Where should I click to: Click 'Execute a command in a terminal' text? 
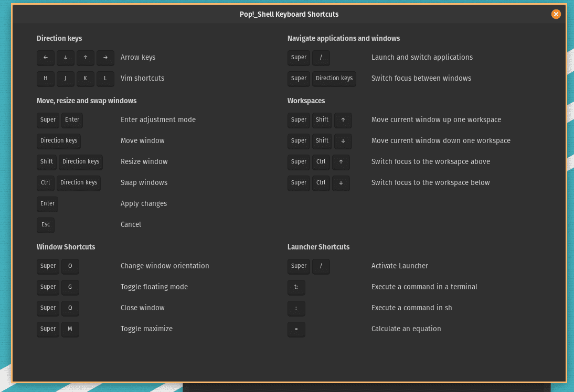[x=424, y=287]
